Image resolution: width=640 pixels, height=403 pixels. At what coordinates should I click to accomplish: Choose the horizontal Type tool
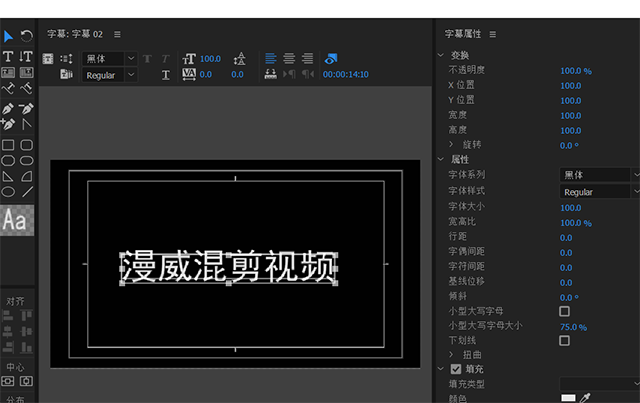(x=9, y=55)
